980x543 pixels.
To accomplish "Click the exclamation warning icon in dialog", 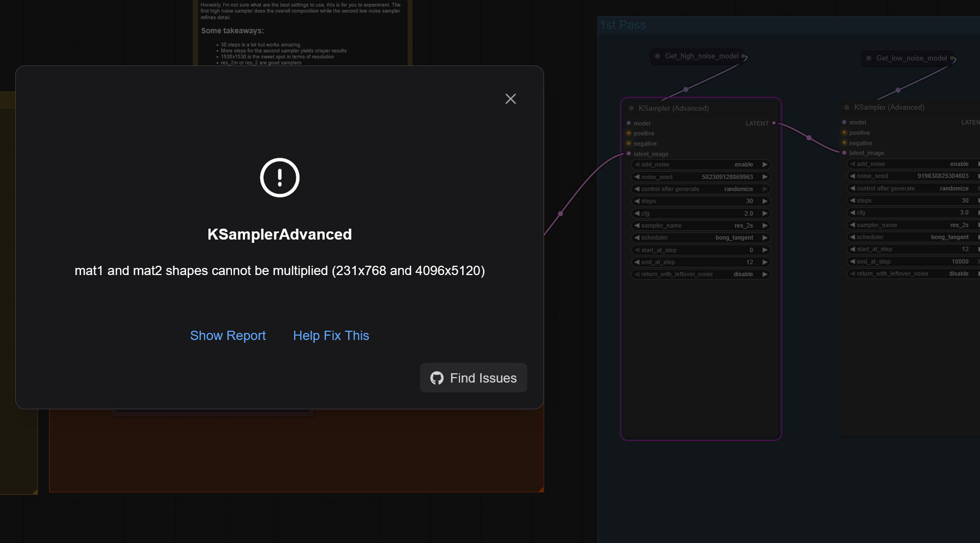I will 280,177.
